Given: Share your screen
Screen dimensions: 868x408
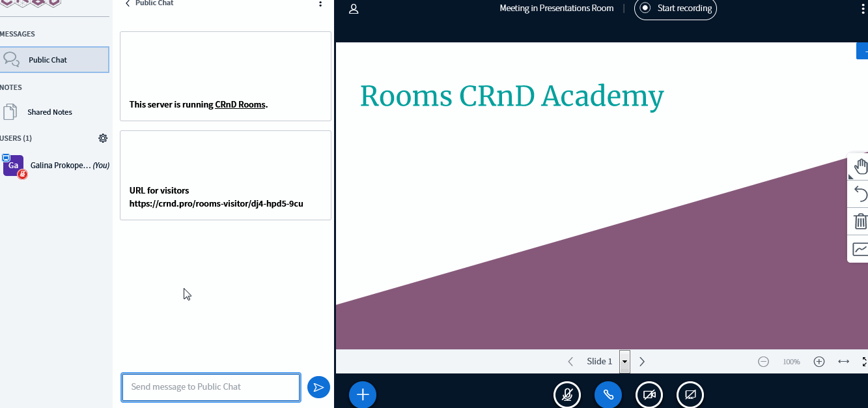Looking at the screenshot, I should pyautogui.click(x=690, y=394).
